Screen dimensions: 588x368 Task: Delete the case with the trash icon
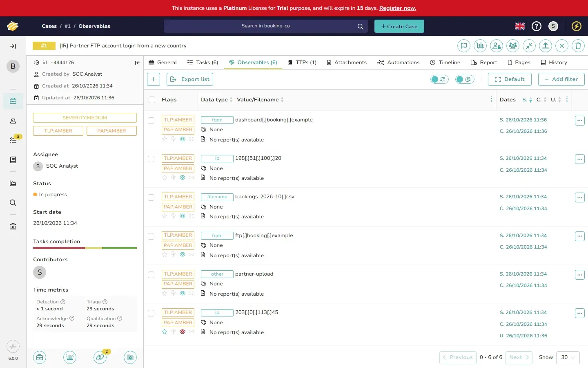[x=578, y=46]
